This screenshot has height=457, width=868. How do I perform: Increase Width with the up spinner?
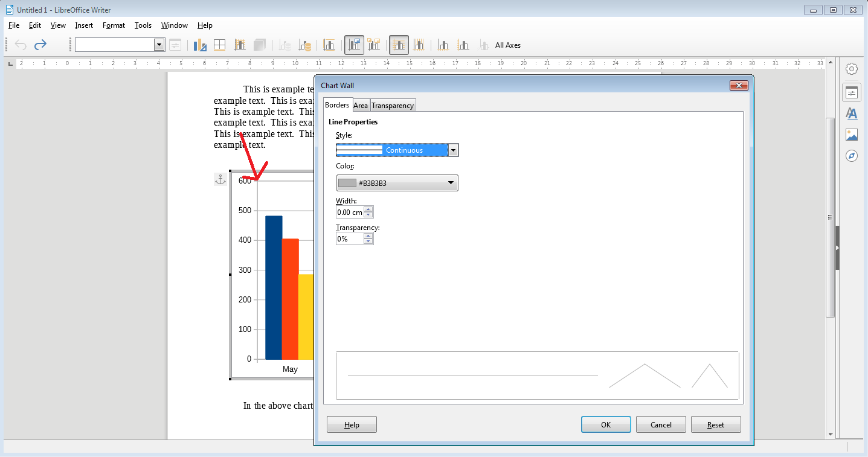coord(368,209)
